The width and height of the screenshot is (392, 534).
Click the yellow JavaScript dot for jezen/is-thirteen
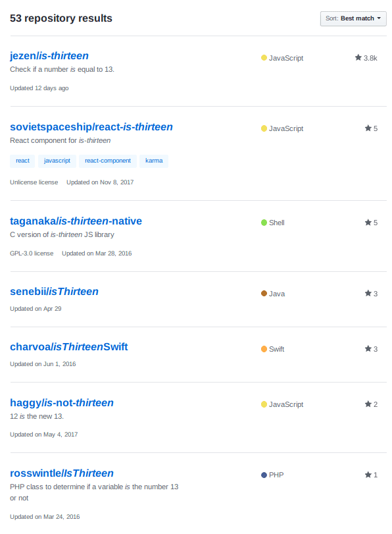click(x=264, y=57)
